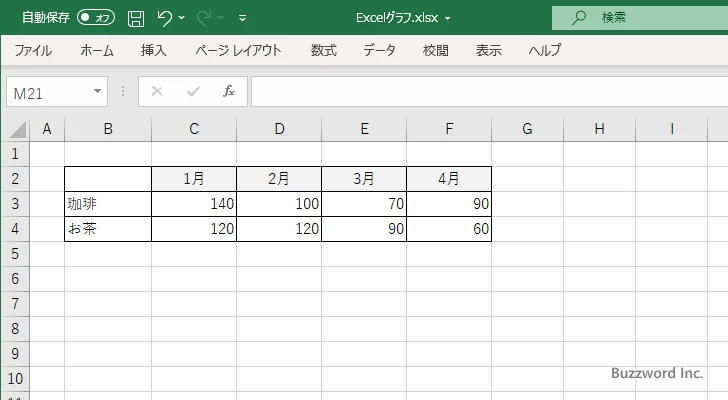The image size is (728, 400).
Task: Toggle the 自動保存 AutoSave switch
Action: pyautogui.click(x=96, y=17)
